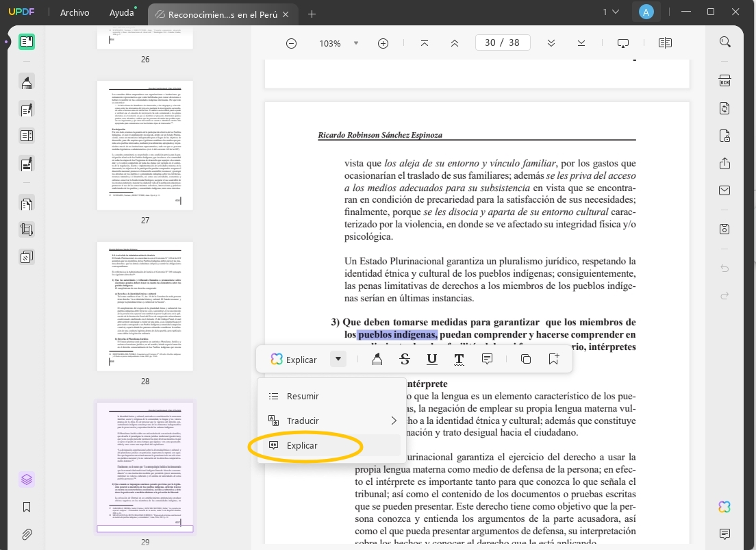Click the undo arrow in right sidebar
Image resolution: width=756 pixels, height=550 pixels.
[724, 268]
